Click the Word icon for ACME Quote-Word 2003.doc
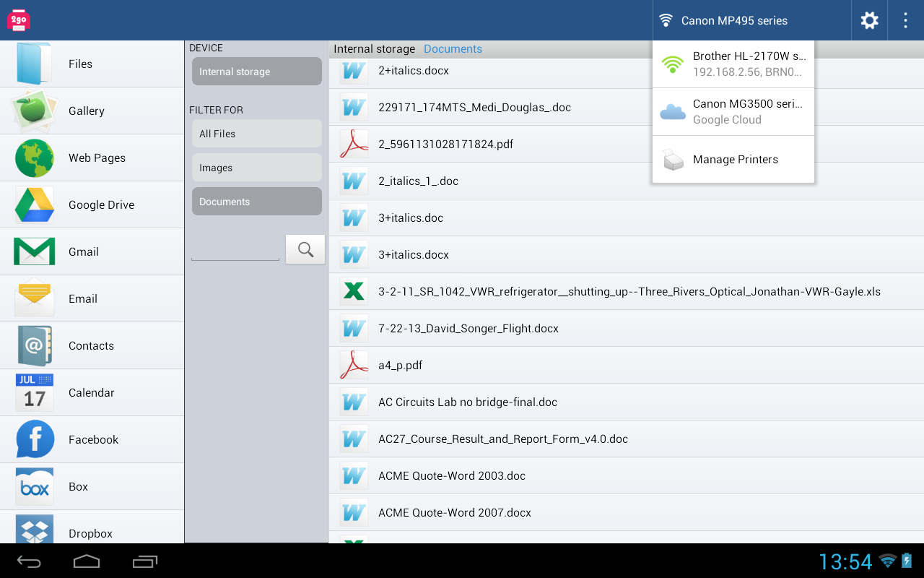 (x=354, y=475)
